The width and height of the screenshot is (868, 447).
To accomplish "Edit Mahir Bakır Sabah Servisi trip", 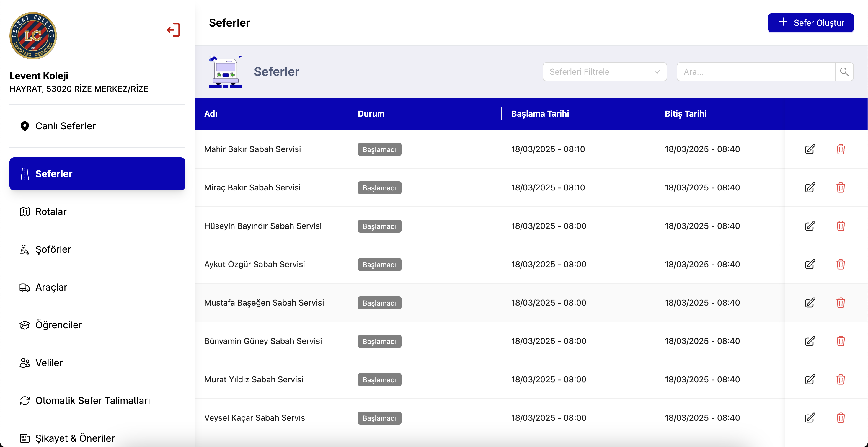I will 810,149.
